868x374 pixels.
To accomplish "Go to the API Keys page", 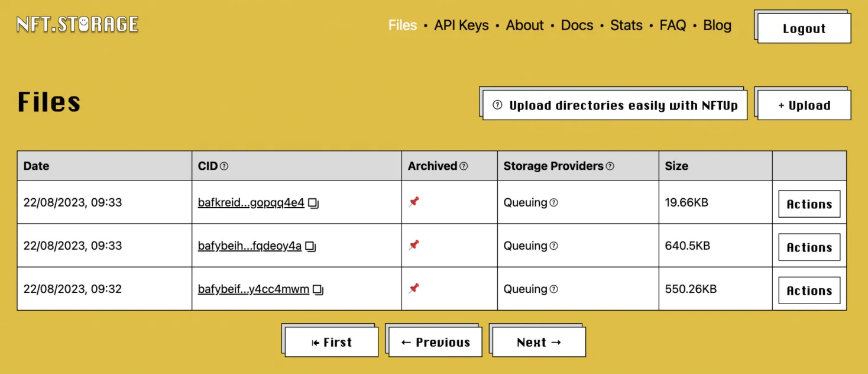I will click(x=461, y=25).
